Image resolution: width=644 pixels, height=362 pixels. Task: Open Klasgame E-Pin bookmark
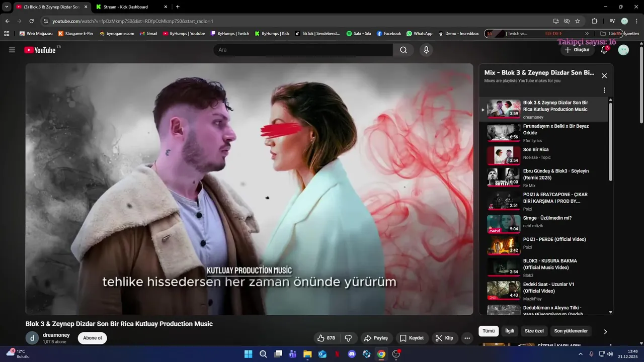click(75, 34)
